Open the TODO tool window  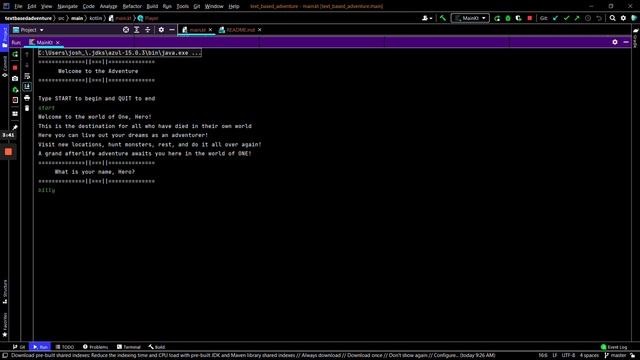(65, 347)
